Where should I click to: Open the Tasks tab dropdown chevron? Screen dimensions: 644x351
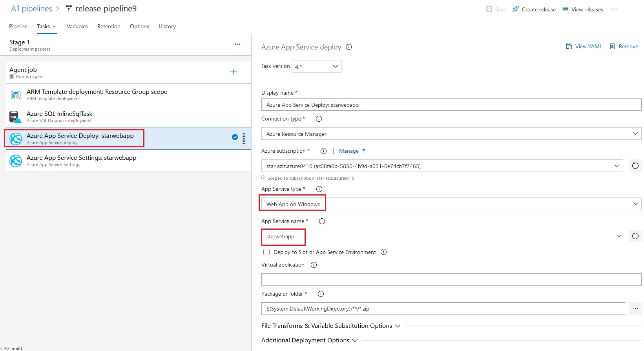coord(54,27)
